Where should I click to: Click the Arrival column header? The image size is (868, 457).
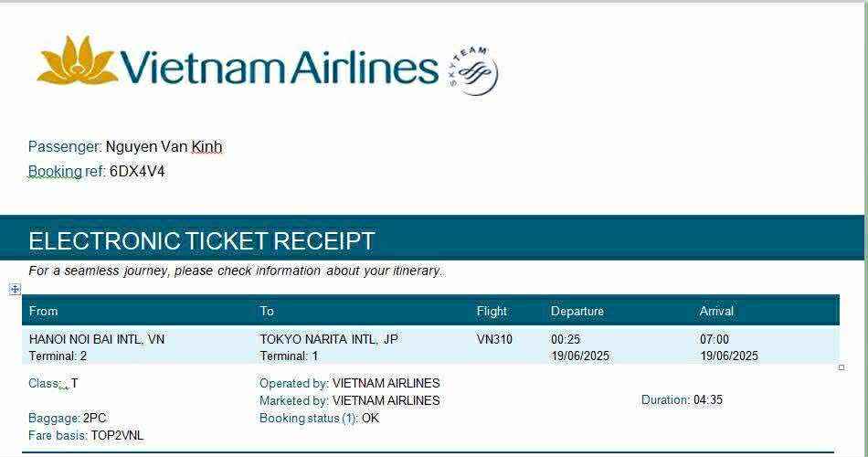click(x=716, y=311)
